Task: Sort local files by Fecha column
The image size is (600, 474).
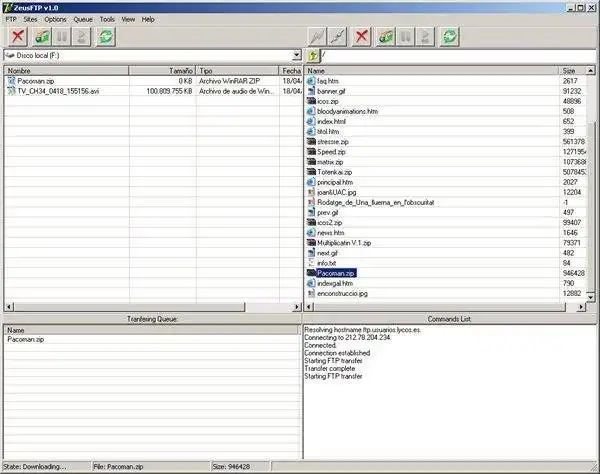Action: pyautogui.click(x=290, y=71)
